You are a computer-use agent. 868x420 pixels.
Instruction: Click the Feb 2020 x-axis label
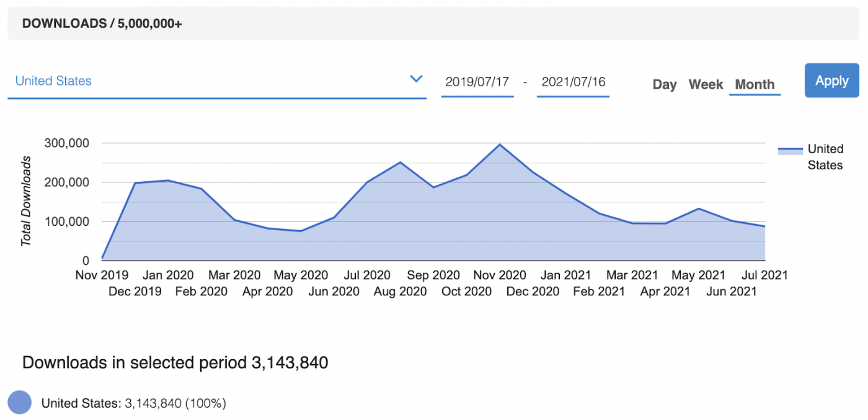click(x=201, y=292)
